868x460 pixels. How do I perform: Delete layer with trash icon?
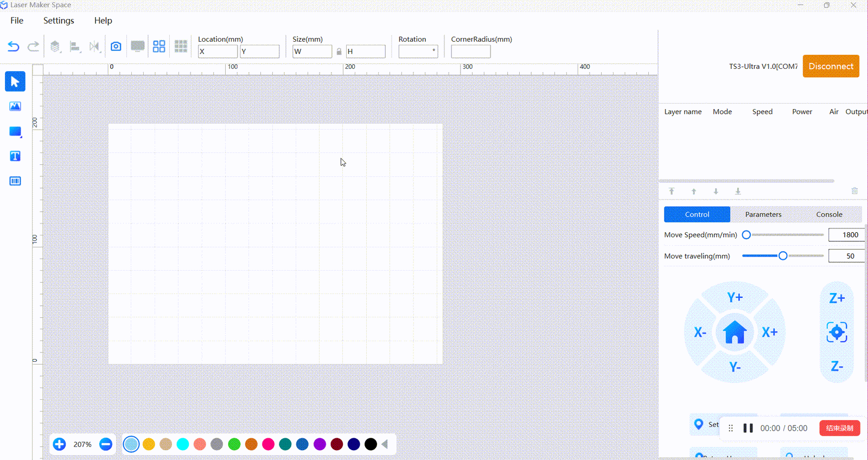(x=854, y=191)
